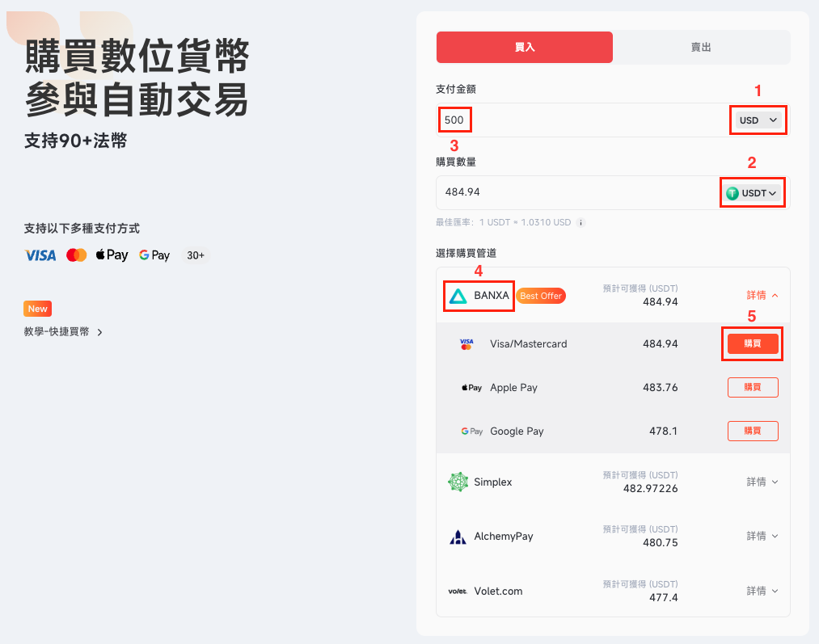Switch to the 買入 (Buy) tab

525,47
